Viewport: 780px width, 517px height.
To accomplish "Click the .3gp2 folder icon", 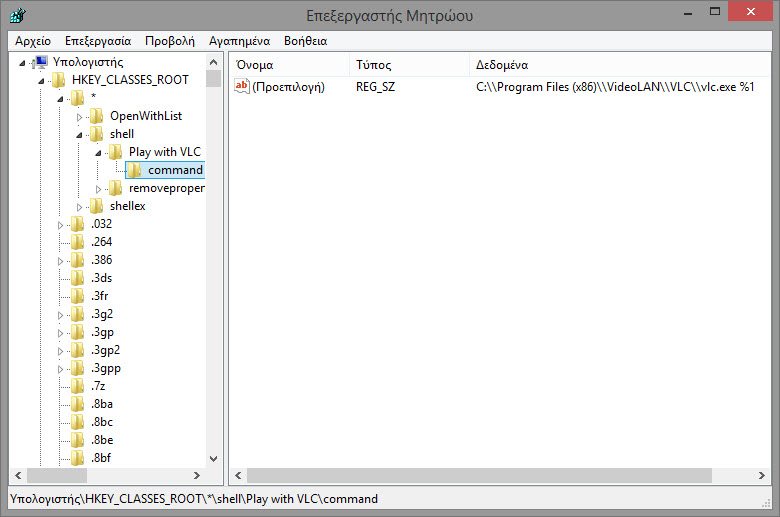I will click(x=78, y=350).
